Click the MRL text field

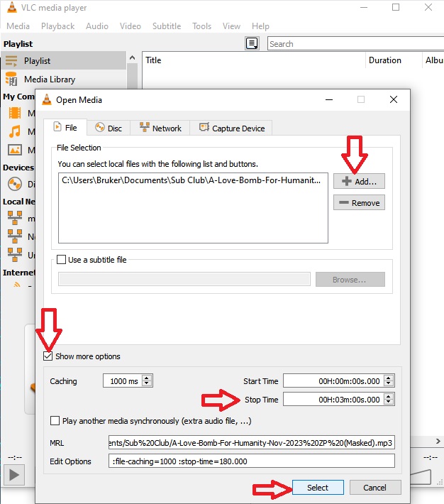(x=252, y=443)
